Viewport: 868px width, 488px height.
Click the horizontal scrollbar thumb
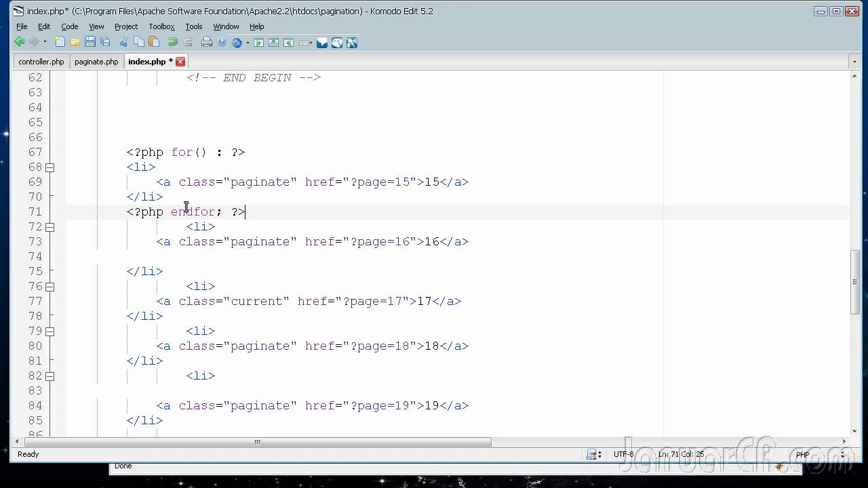[257, 442]
